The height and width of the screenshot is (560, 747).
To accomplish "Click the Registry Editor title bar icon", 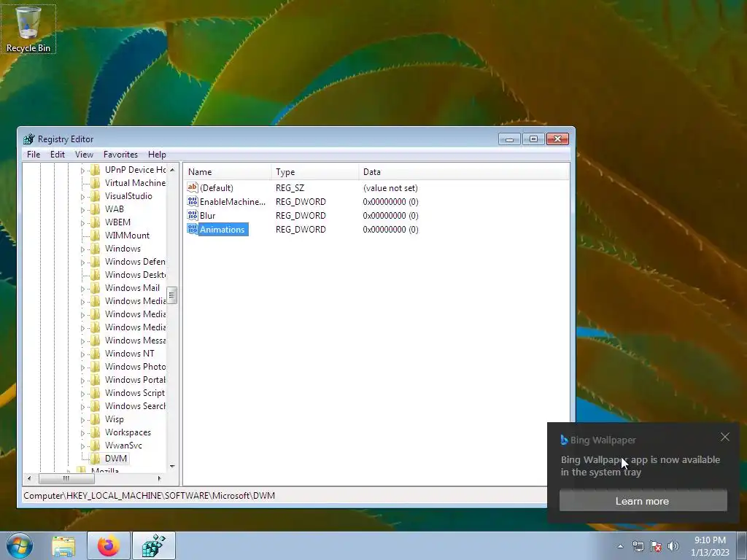I will pos(29,139).
